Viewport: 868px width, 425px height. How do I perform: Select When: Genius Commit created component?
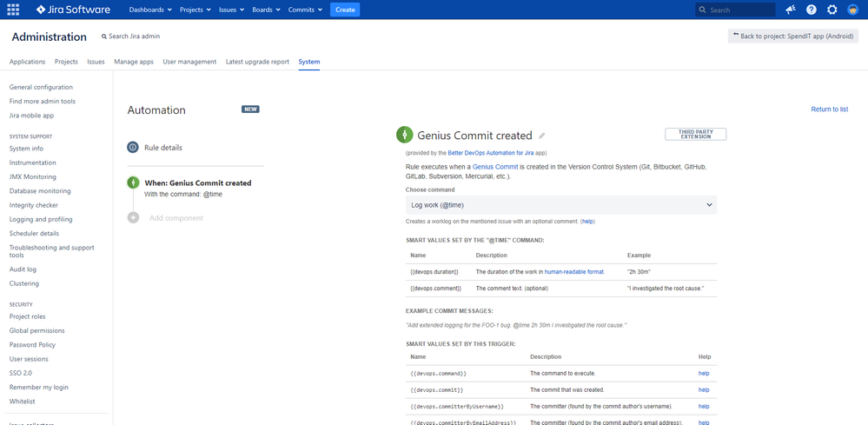[x=197, y=183]
